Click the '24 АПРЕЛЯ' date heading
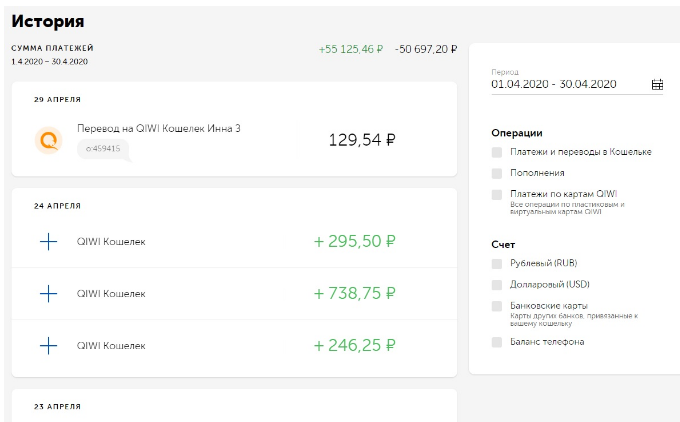Viewport: 680px width, 422px height. (57, 206)
